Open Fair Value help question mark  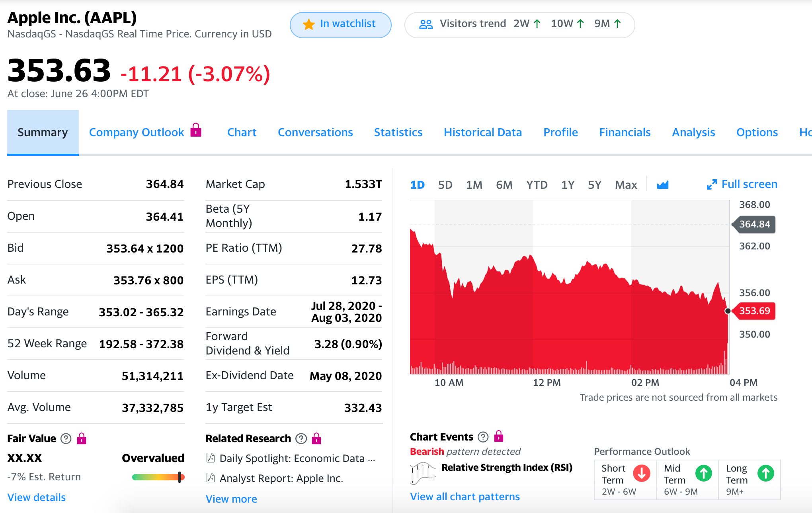[x=66, y=439]
